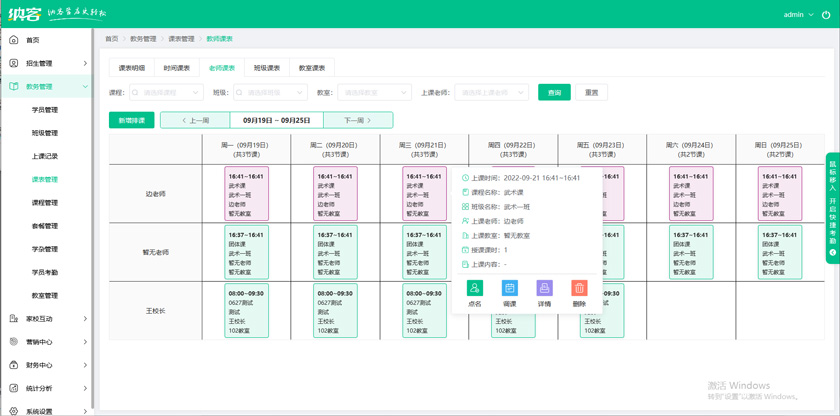Open 课程管理 in sidebar
This screenshot has height=416, width=840.
point(45,202)
